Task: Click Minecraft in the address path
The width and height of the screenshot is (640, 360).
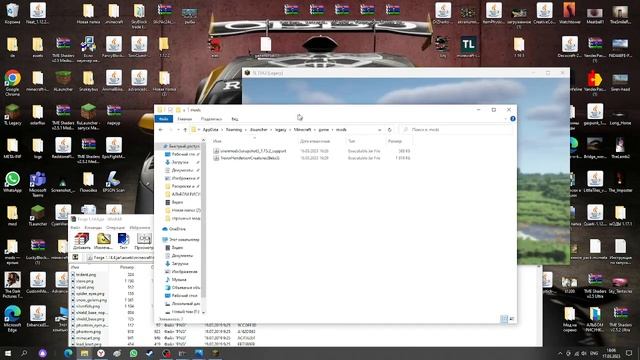Action: (x=302, y=130)
